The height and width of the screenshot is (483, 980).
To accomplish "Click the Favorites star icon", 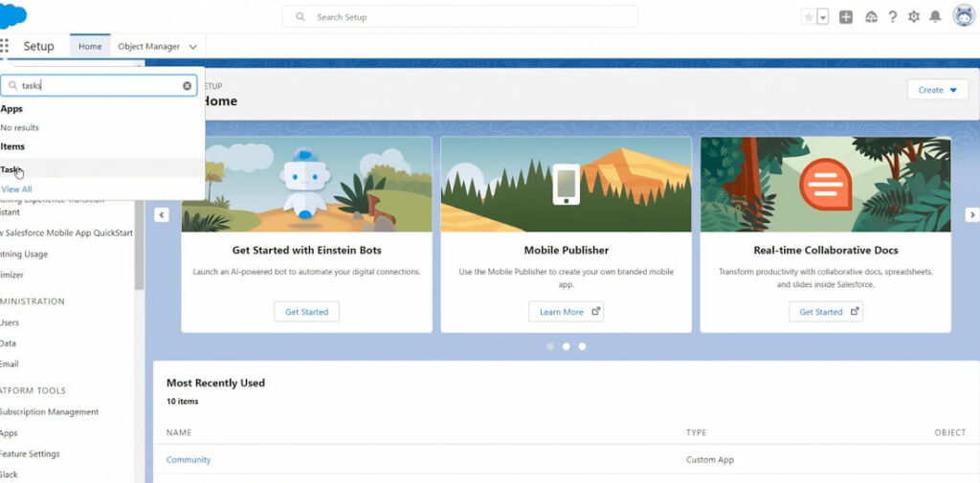I will click(809, 17).
